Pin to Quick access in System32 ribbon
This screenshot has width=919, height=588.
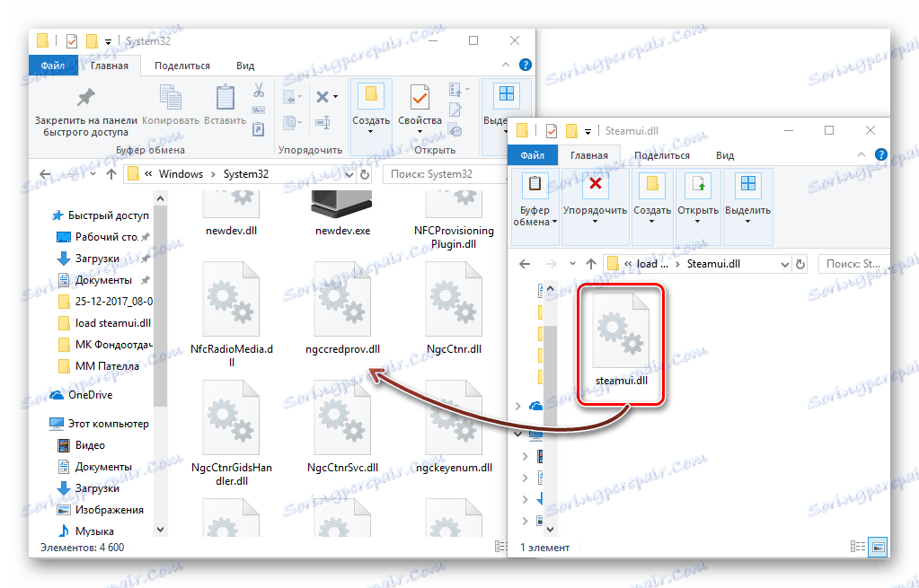(x=85, y=111)
